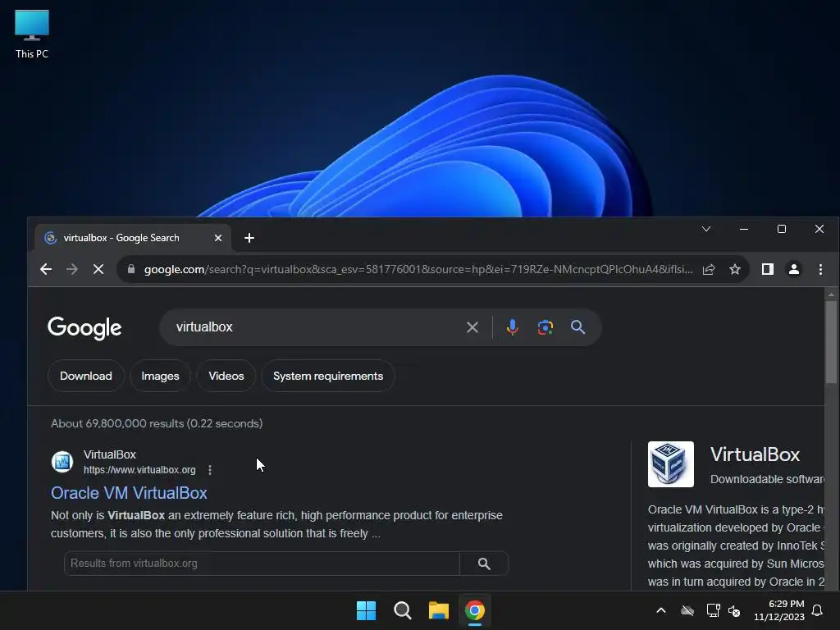Click the VirtualBox result site favicon
The image size is (840, 630).
62,462
